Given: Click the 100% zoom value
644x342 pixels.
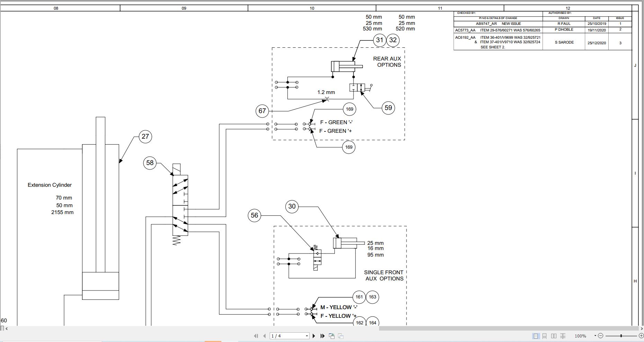Looking at the screenshot, I should [x=580, y=336].
